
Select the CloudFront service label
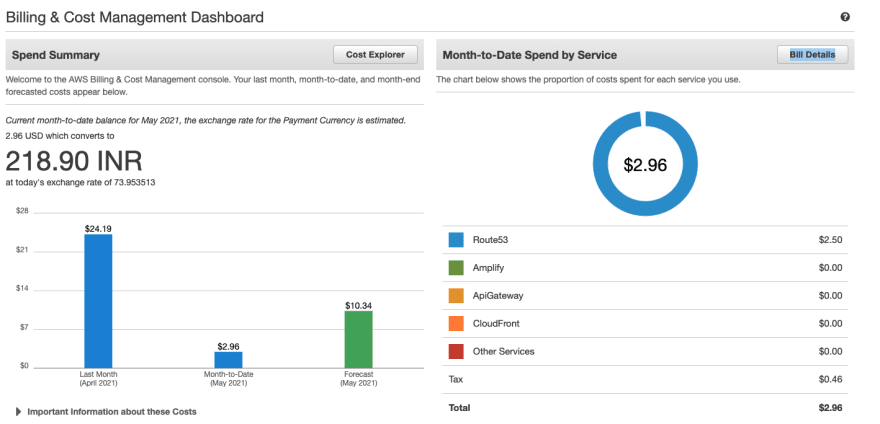[x=496, y=323]
